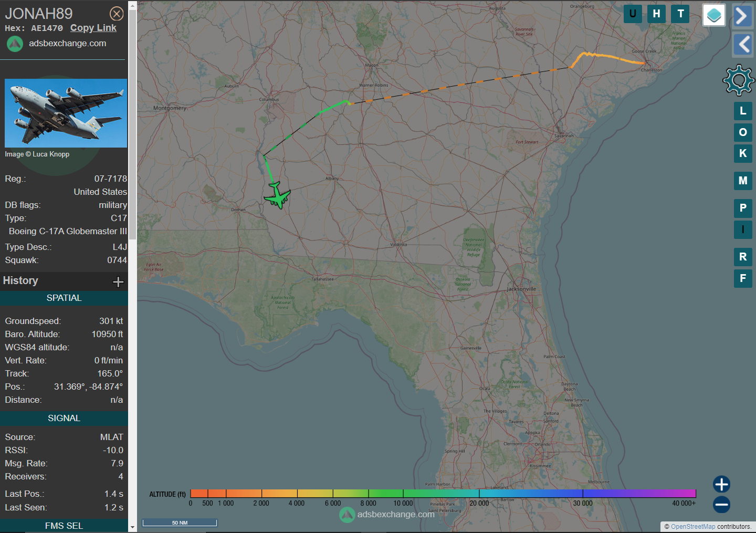The image size is (756, 533).
Task: Click the sidebar scrollbar down arrow
Action: click(132, 527)
